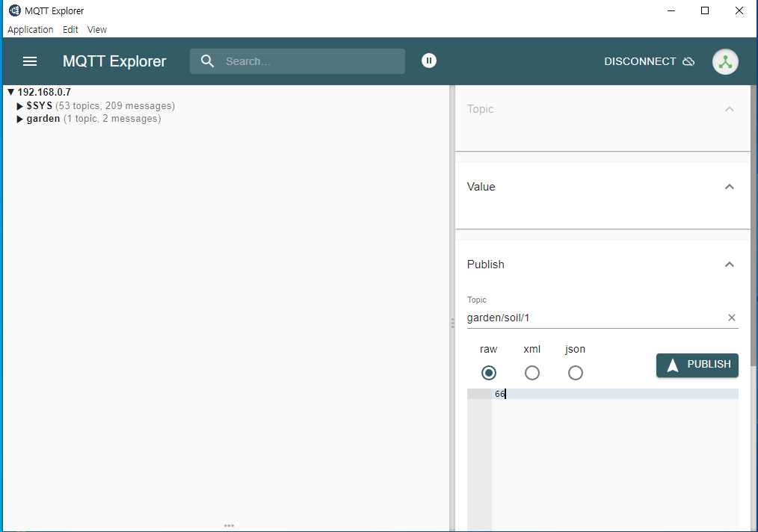758x532 pixels.
Task: Clear the publish topic with the X icon
Action: 731,318
